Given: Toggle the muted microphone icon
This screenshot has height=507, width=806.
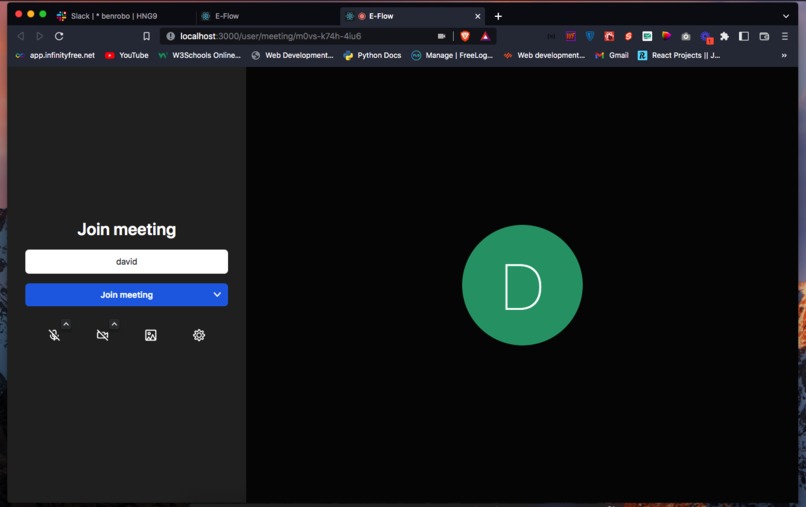Looking at the screenshot, I should coord(54,335).
